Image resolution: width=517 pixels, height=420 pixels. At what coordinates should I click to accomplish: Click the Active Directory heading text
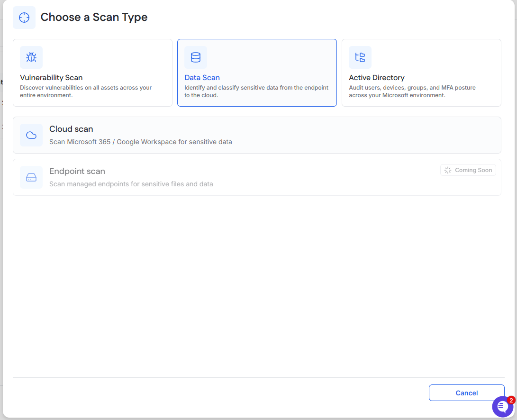tap(377, 78)
